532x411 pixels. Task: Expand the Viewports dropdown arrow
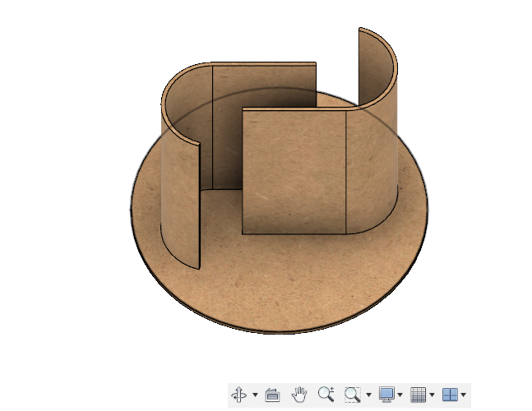pos(464,395)
